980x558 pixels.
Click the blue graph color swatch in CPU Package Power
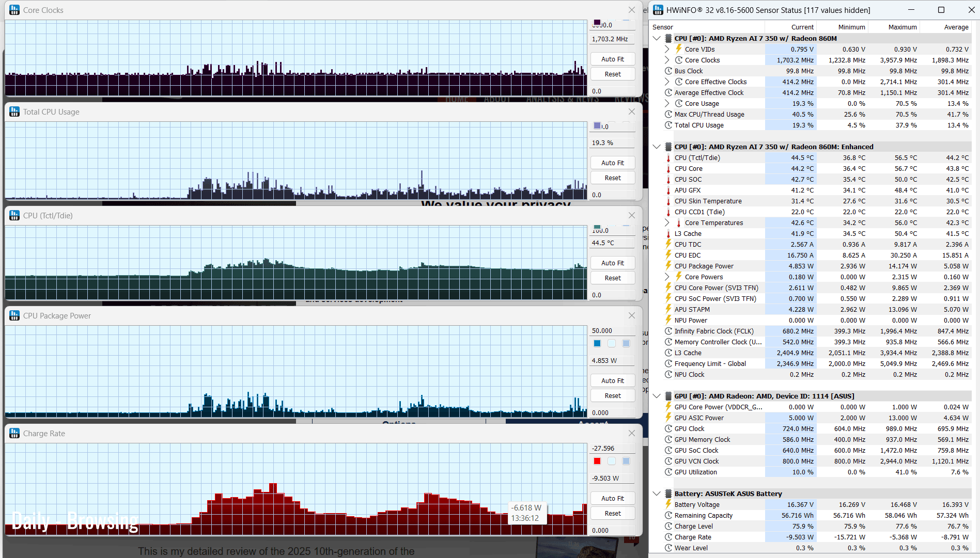(x=597, y=343)
